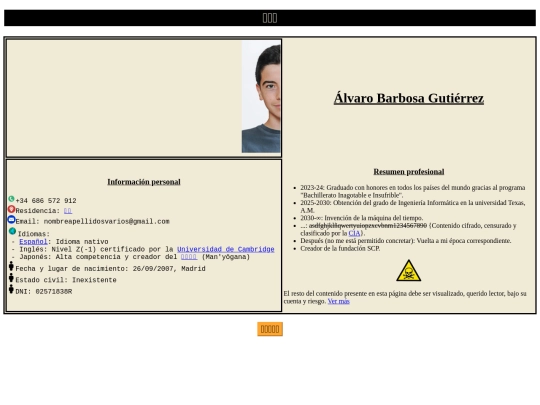Click the person icon next to Estado civil
Image resolution: width=540 pixels, height=405 pixels.
[x=11, y=278]
